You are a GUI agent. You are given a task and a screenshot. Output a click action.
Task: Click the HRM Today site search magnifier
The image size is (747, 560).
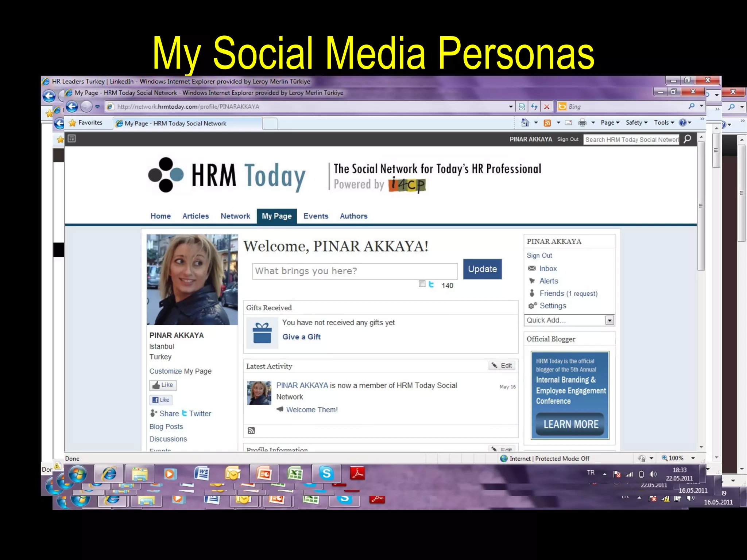pos(687,139)
